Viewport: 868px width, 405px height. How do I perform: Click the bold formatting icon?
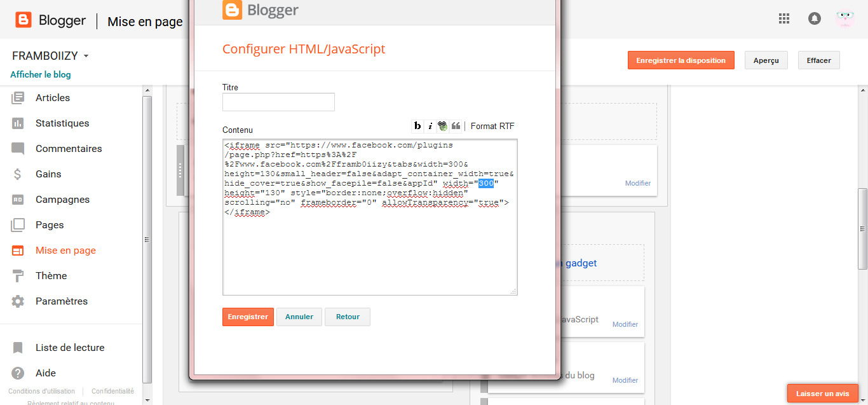[x=417, y=126]
